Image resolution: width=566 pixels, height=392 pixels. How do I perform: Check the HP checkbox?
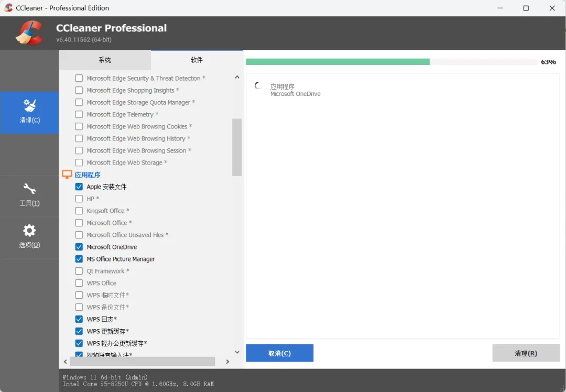[x=79, y=199]
